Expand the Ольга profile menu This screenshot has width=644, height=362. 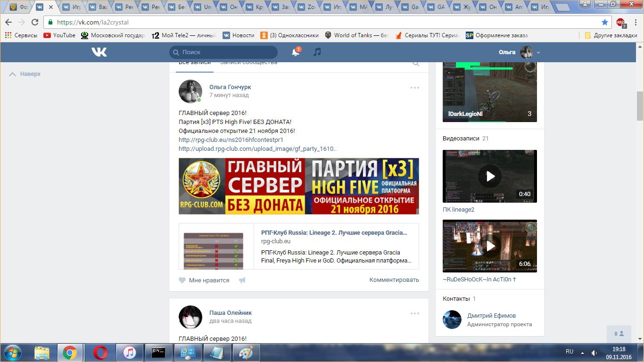538,52
